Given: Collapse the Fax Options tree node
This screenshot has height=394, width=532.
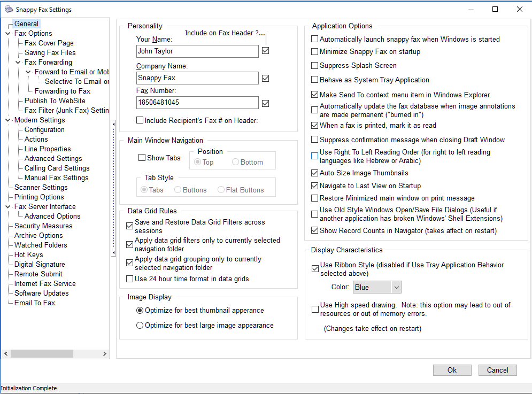Looking at the screenshot, I should 7,34.
